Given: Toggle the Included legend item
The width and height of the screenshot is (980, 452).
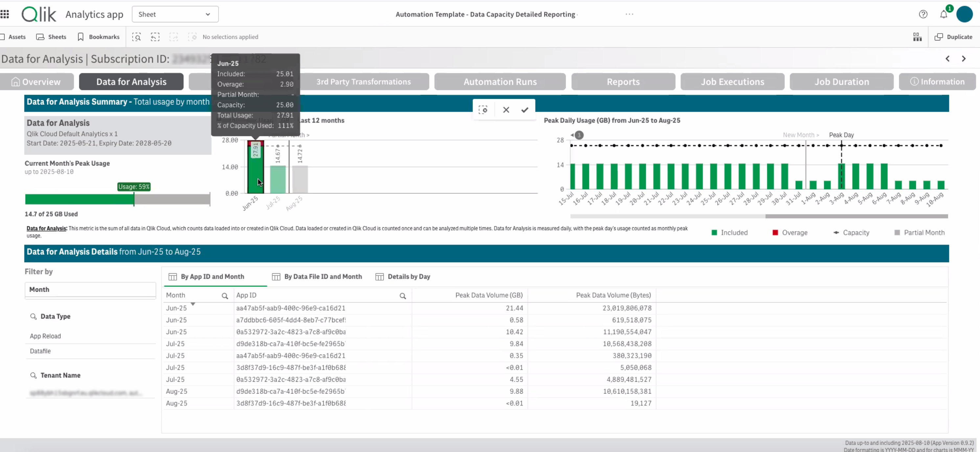Looking at the screenshot, I should coord(730,233).
